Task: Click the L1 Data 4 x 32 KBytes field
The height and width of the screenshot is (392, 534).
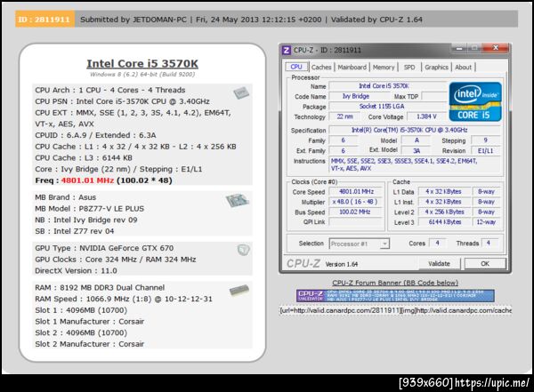Action: [445, 192]
